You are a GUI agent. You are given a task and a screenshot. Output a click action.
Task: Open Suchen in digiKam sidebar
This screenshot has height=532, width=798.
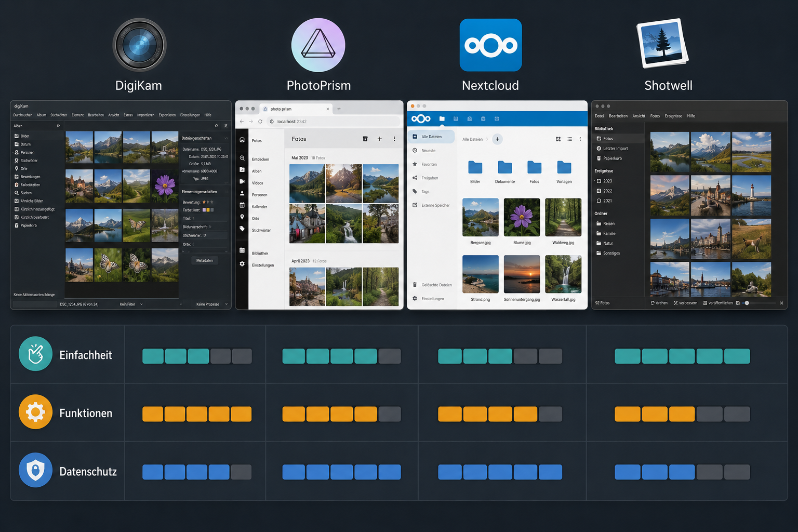(23, 193)
